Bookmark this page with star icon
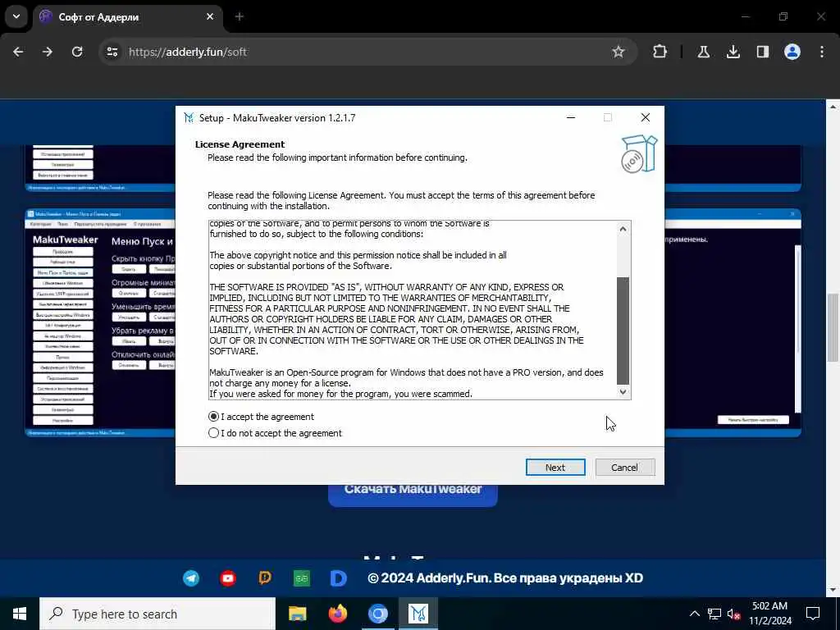This screenshot has height=630, width=840. click(619, 52)
